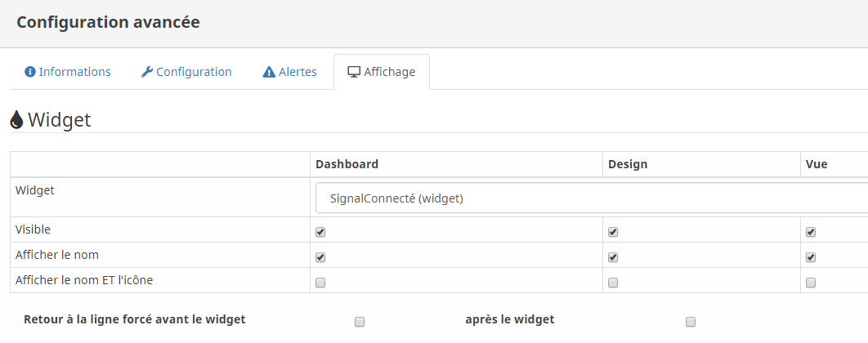The width and height of the screenshot is (868, 343).
Task: Disable Afficher le nom for Dashboard
Action: click(320, 257)
